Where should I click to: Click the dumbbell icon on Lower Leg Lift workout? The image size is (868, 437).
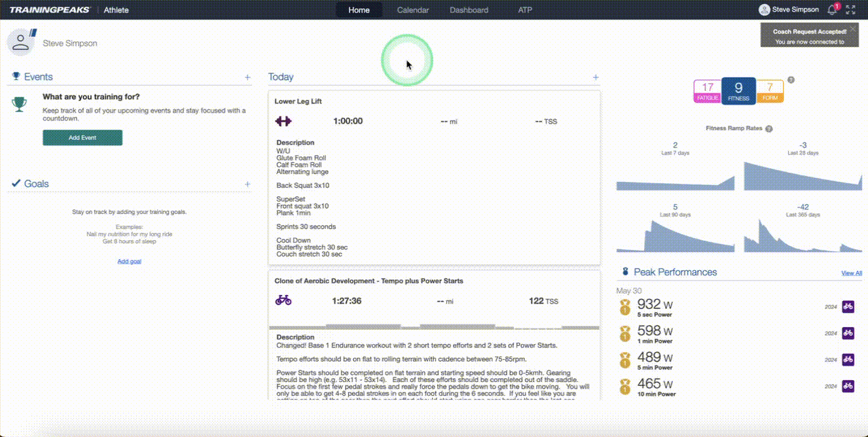coord(284,121)
